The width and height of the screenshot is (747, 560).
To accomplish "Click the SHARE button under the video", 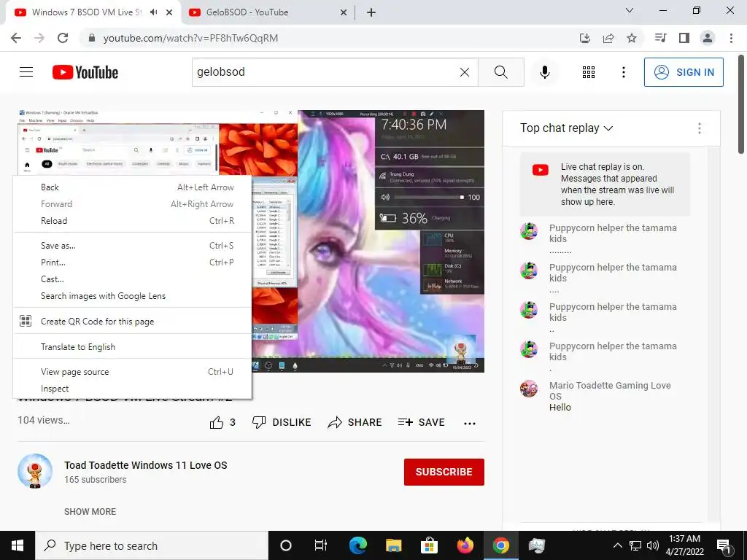I will pyautogui.click(x=355, y=422).
